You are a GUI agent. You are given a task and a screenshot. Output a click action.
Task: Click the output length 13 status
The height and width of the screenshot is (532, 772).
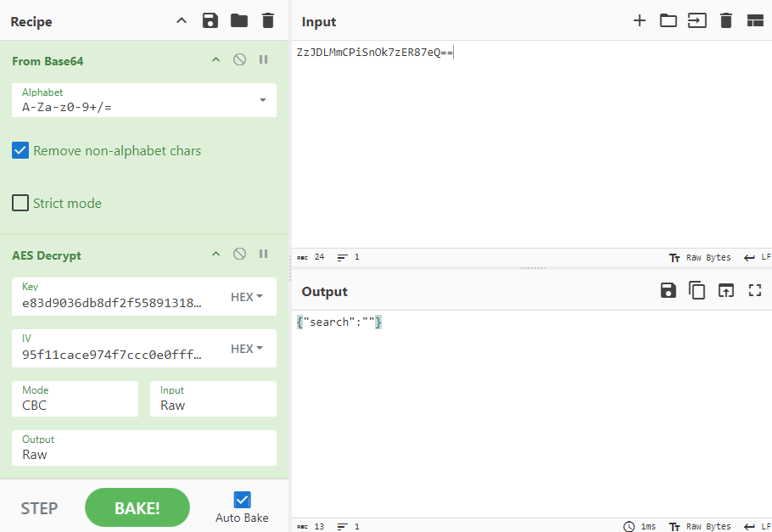(311, 527)
